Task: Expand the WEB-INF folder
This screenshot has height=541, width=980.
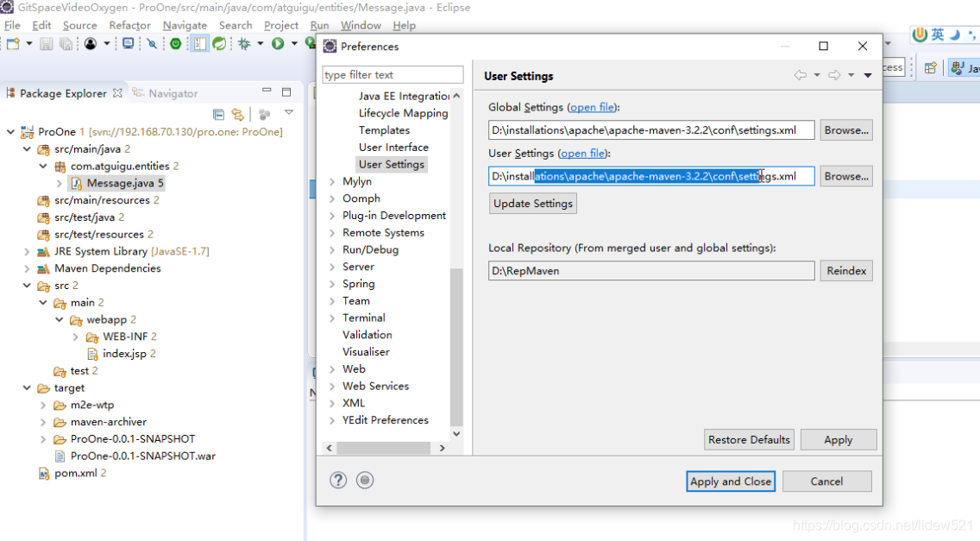Action: click(76, 337)
